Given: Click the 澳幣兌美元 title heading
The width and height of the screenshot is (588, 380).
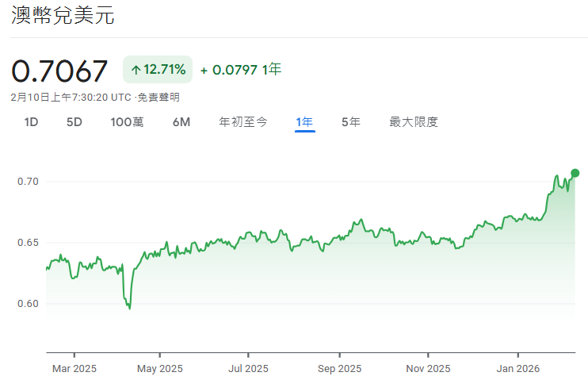Looking at the screenshot, I should tap(63, 15).
